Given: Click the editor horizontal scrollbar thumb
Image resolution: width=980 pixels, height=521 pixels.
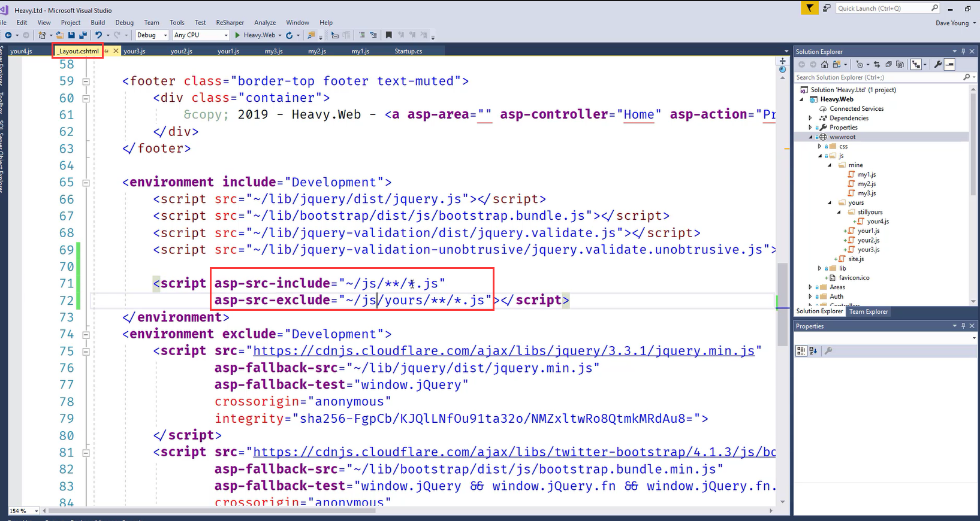Looking at the screenshot, I should (212, 511).
